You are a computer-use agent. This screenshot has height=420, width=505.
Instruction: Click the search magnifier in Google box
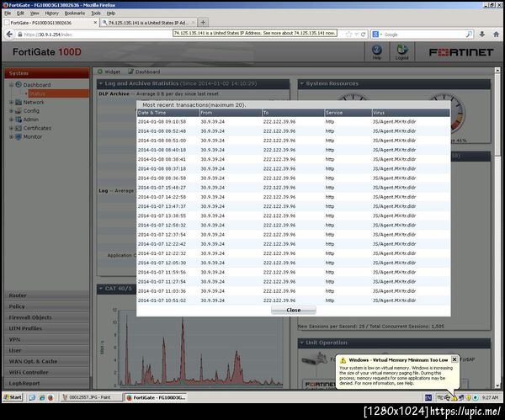click(469, 35)
